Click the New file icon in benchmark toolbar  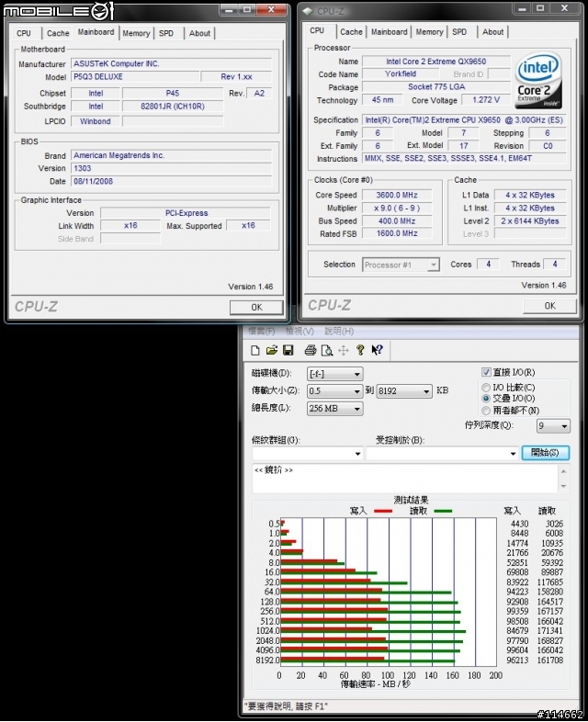point(255,351)
